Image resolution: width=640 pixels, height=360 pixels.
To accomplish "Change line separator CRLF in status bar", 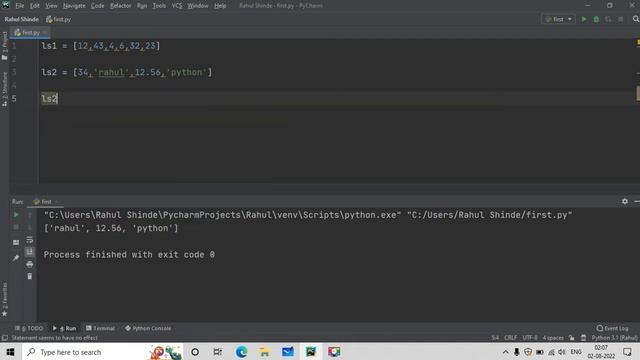I will click(511, 338).
